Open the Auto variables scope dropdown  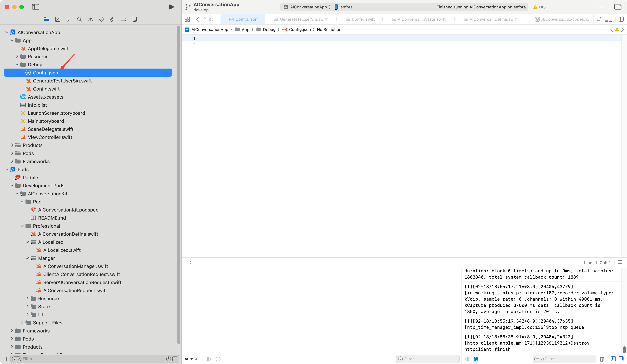tap(191, 359)
